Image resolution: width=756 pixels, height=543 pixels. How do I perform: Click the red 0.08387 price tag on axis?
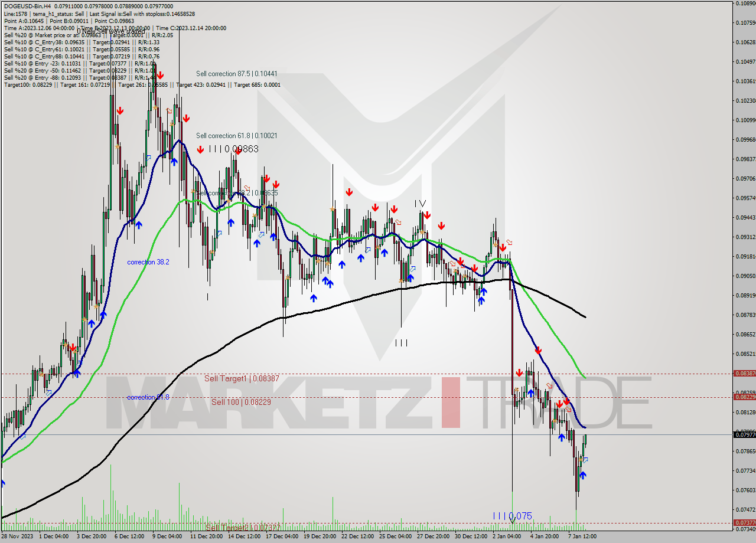[744, 374]
